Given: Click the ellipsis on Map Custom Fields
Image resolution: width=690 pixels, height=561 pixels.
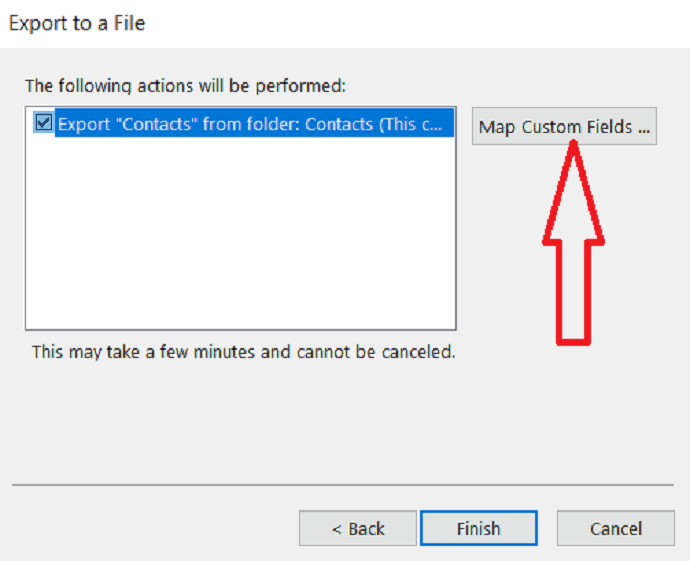Looking at the screenshot, I should 644,128.
